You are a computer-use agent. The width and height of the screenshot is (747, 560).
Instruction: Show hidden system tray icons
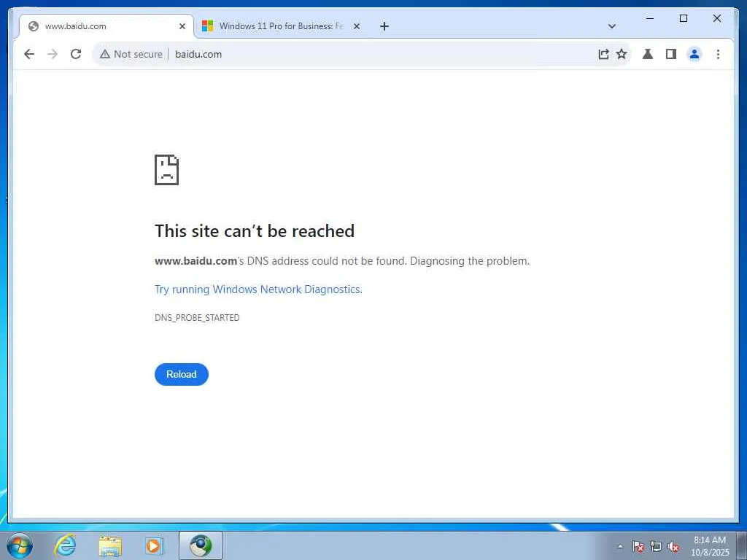pyautogui.click(x=620, y=547)
